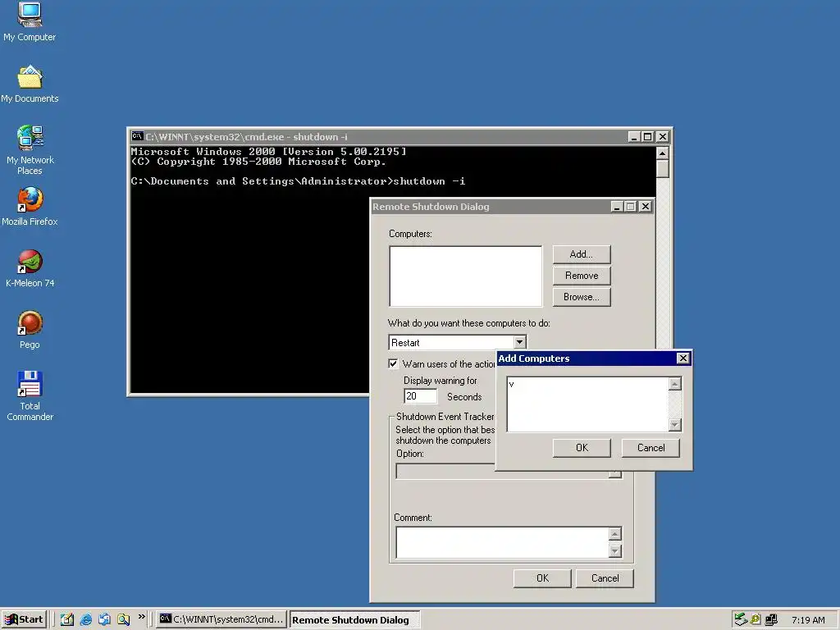Click OK in Add Computers dialog
This screenshot has height=630, width=840.
[x=582, y=448]
